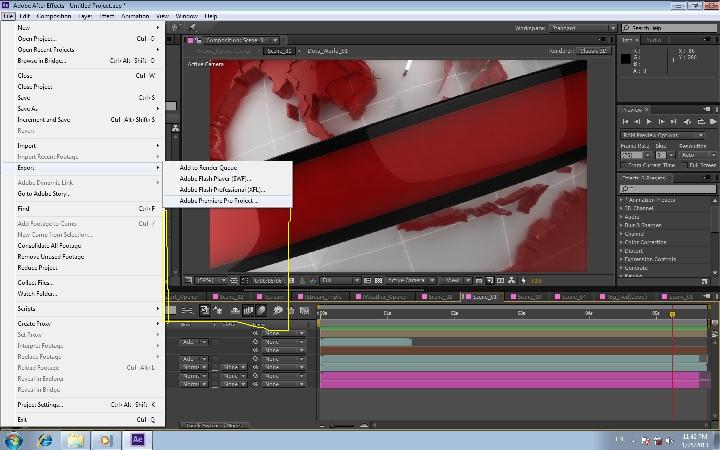Click Browse in Bridge menu entry
The width and height of the screenshot is (720, 450).
point(83,61)
